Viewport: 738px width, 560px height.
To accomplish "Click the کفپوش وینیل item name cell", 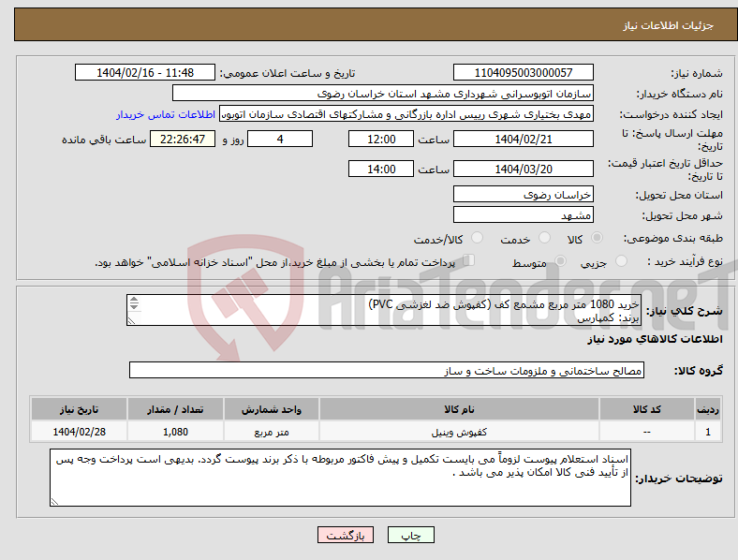I will point(459,432).
